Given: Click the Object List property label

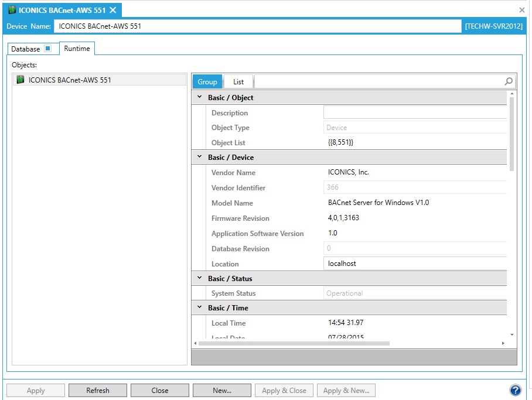Looking at the screenshot, I should [x=229, y=143].
